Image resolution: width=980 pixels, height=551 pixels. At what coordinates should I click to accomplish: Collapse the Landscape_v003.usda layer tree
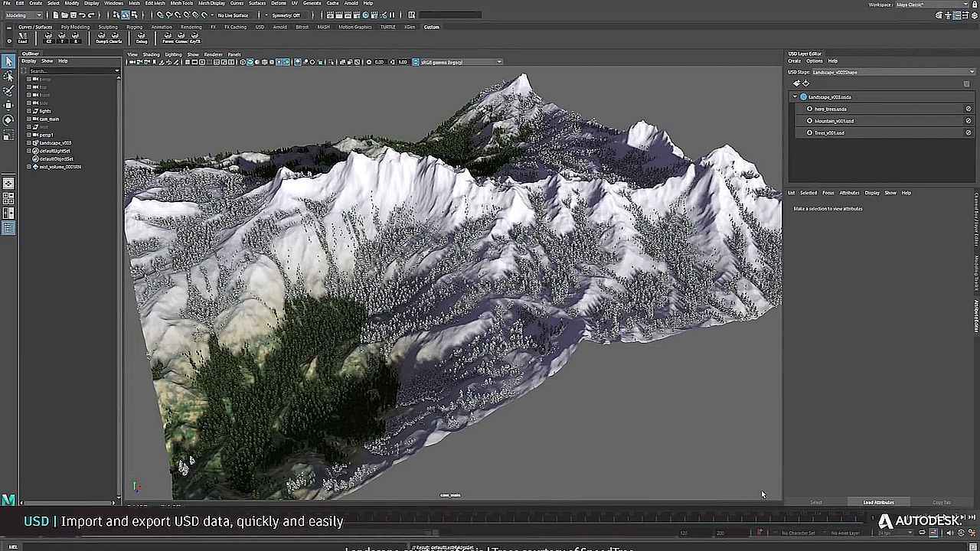click(795, 97)
